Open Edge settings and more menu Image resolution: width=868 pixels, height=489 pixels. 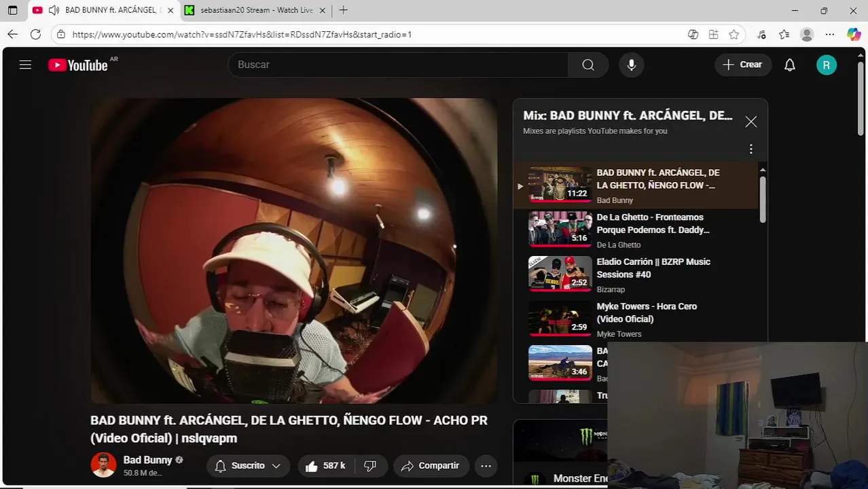point(830,35)
